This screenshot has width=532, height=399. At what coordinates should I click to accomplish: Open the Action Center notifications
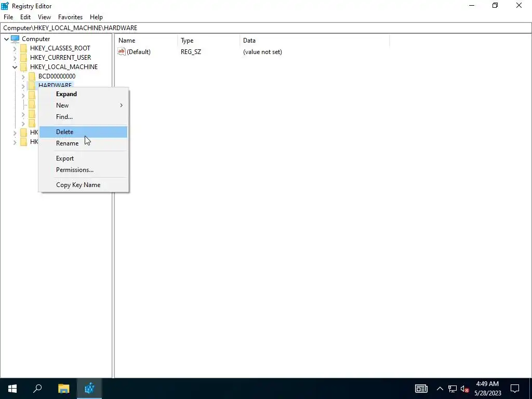pos(515,389)
